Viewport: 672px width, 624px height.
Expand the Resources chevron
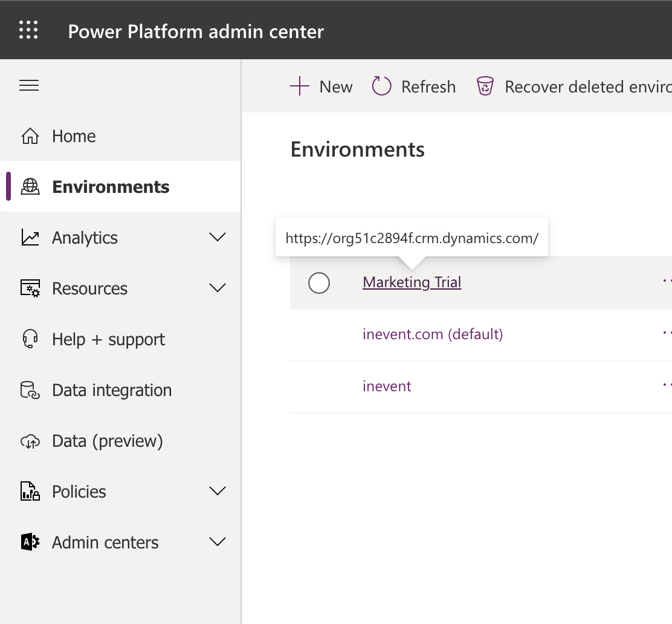click(x=218, y=287)
